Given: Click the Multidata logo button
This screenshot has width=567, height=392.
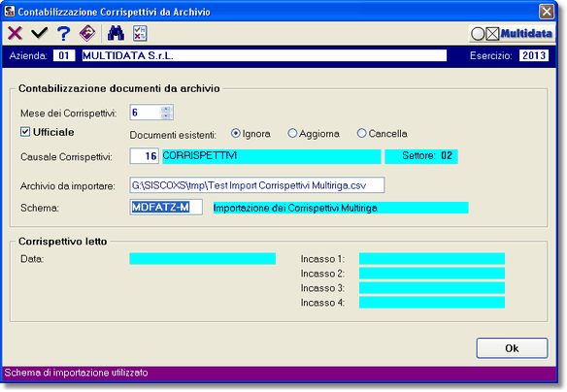Looking at the screenshot, I should click(512, 34).
